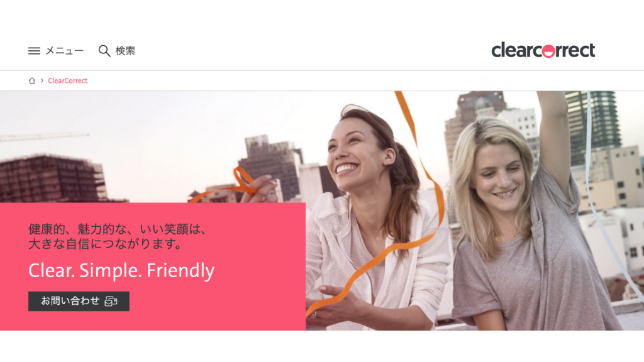This screenshot has height=362, width=644.
Task: Click the 健康的、魅力的な tagline line
Action: [x=118, y=229]
